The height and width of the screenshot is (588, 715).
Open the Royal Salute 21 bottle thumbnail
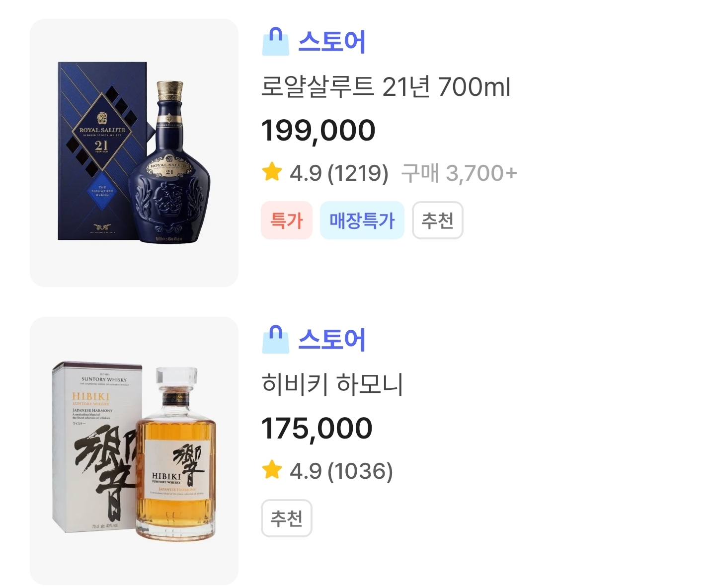coord(134,153)
